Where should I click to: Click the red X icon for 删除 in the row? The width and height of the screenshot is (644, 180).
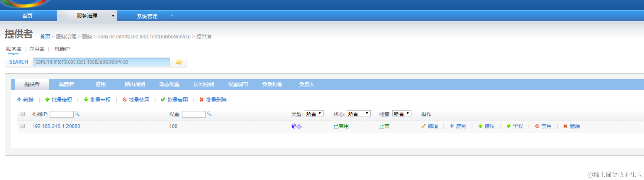click(565, 126)
